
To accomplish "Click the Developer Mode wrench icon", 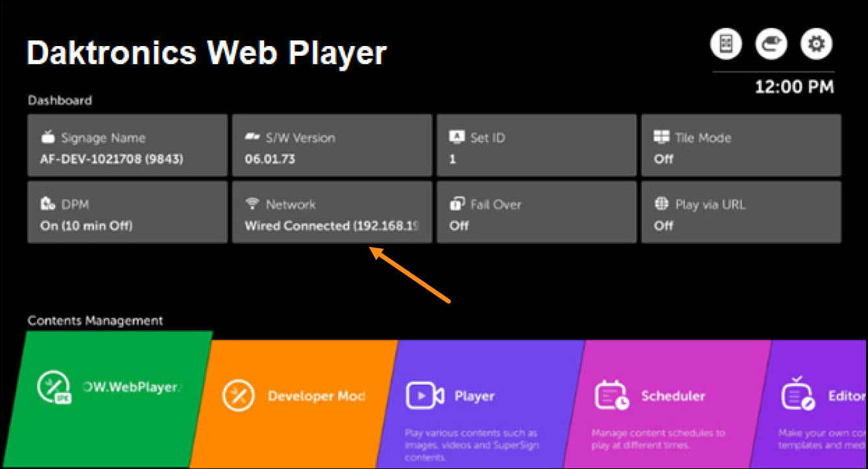I will click(237, 396).
